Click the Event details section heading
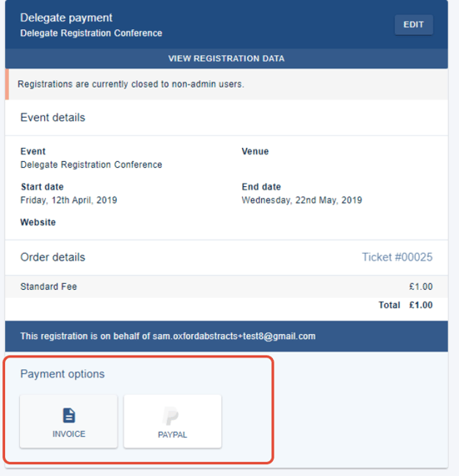The width and height of the screenshot is (459, 476). click(x=53, y=118)
